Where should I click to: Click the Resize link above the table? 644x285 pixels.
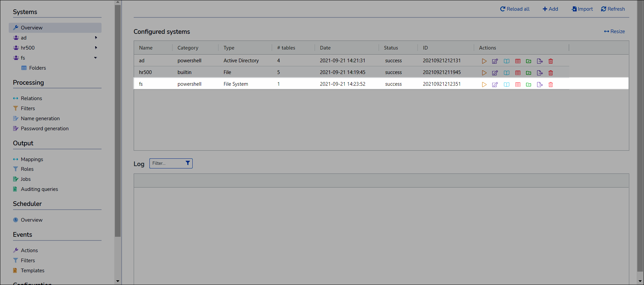[614, 31]
